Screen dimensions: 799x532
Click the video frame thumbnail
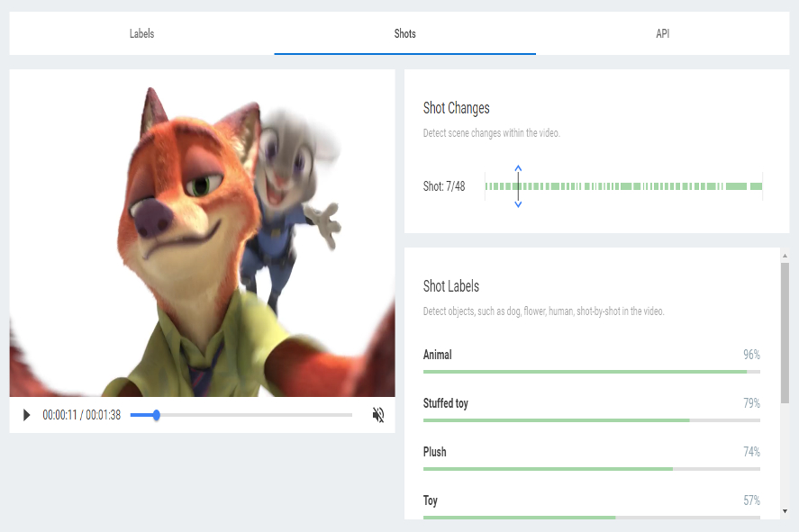coord(203,233)
